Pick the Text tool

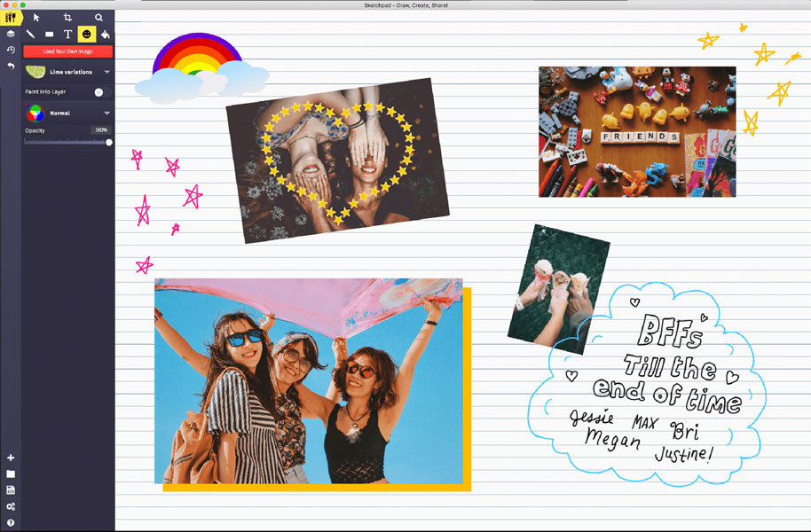click(x=67, y=35)
